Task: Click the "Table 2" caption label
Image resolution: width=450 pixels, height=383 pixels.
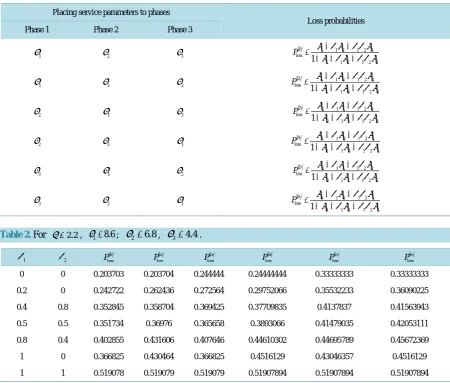Action: pos(15,234)
